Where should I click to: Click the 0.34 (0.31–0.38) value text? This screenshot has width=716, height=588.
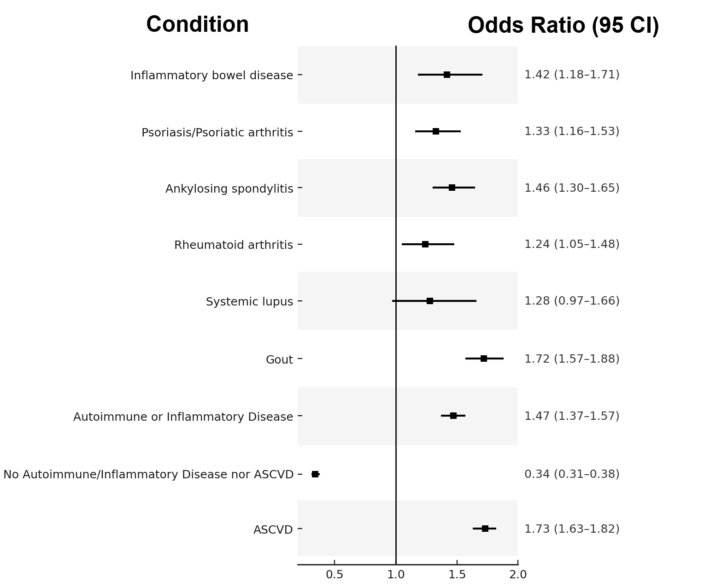click(572, 474)
